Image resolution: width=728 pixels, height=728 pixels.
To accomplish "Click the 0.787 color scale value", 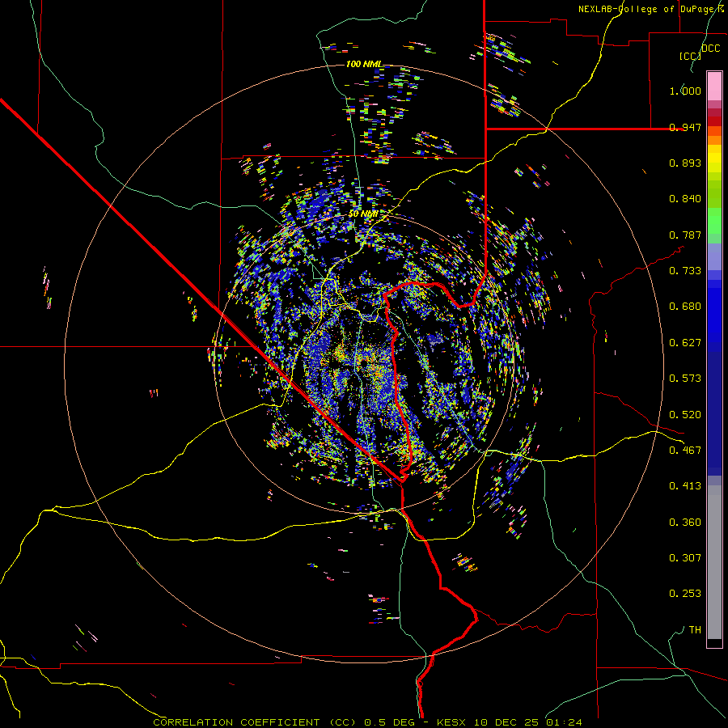I will point(685,235).
